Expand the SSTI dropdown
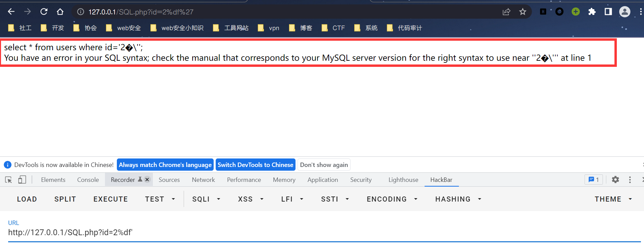 [335, 199]
